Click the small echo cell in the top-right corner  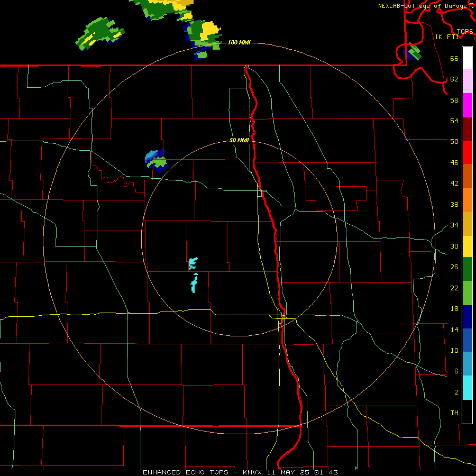pos(412,52)
